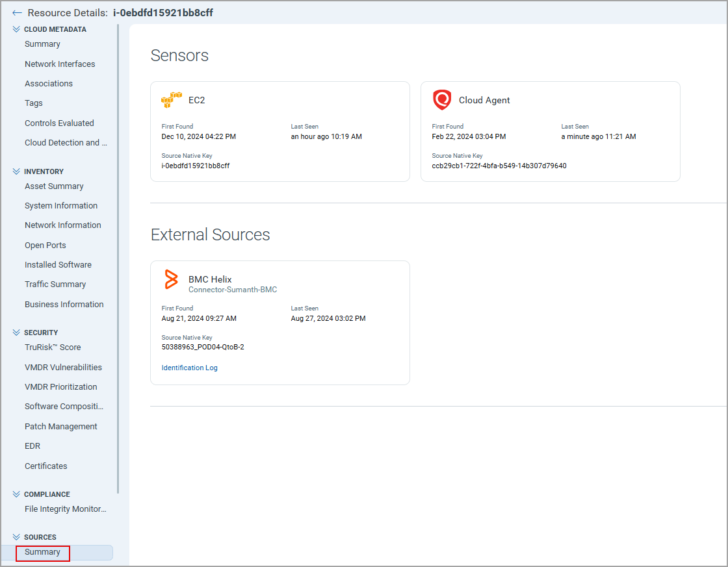728x567 pixels.
Task: Open Software Composition item
Action: click(x=64, y=406)
